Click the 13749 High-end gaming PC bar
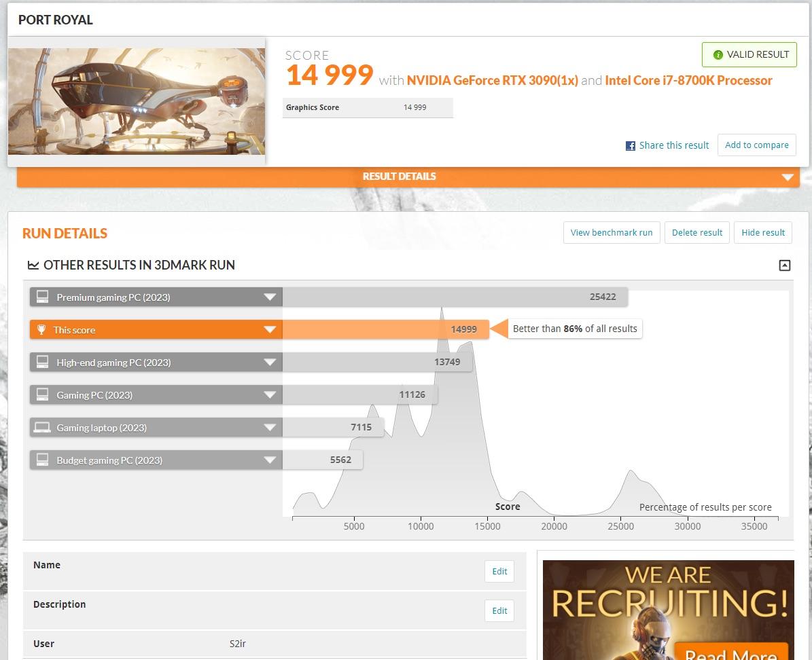The height and width of the screenshot is (660, 812). pos(378,363)
